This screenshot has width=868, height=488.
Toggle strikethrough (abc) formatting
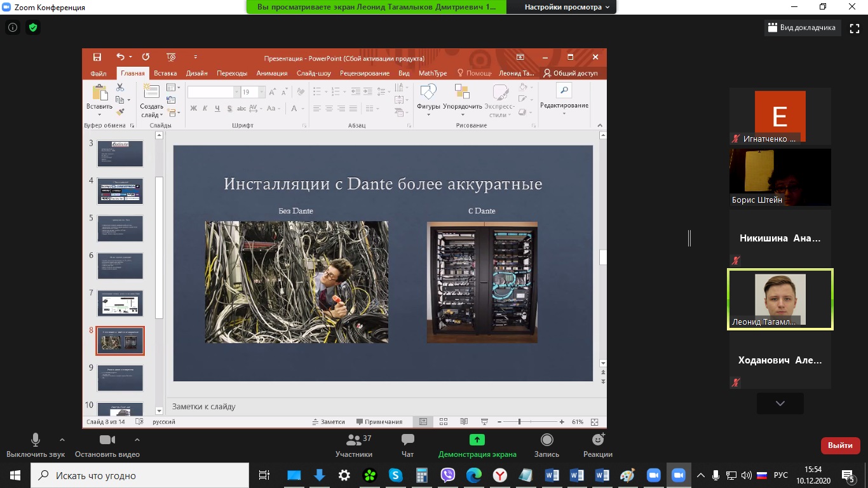(243, 109)
